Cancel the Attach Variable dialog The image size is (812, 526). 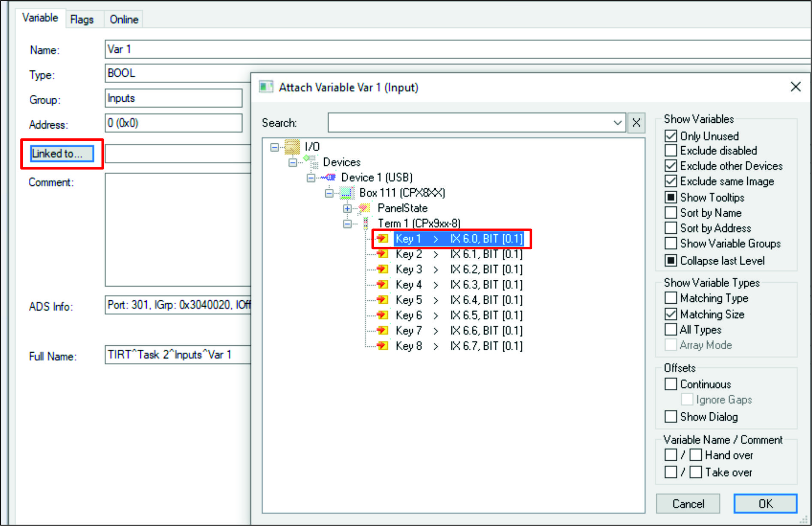click(x=688, y=504)
